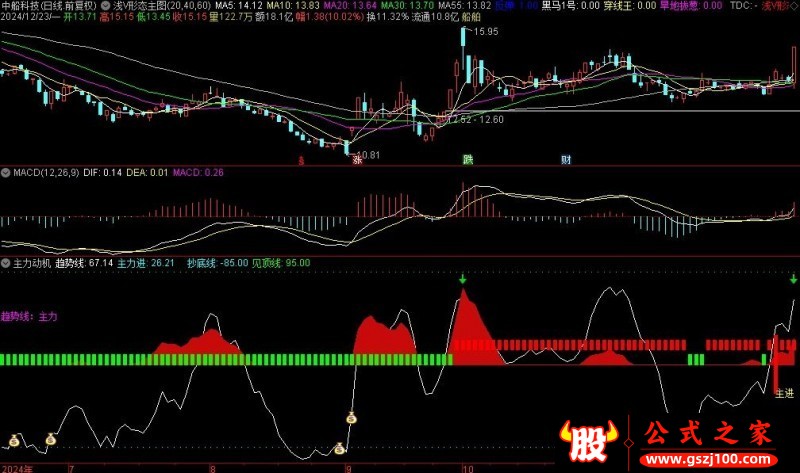This screenshot has width=800, height=473.
Task: Click the 收15.15 close price
Action: (x=190, y=17)
